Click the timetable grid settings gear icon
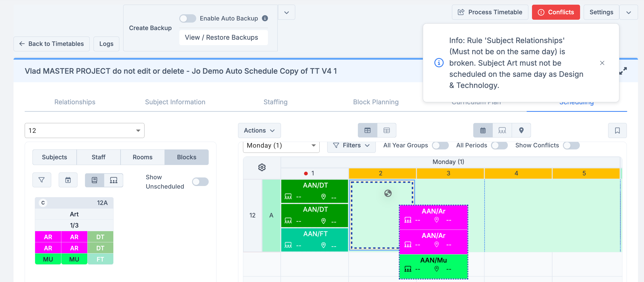The image size is (644, 282). [x=262, y=167]
